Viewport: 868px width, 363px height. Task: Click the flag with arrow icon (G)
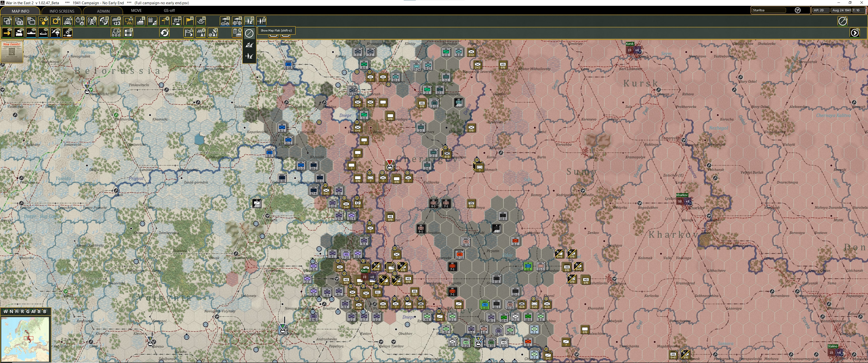(x=189, y=33)
